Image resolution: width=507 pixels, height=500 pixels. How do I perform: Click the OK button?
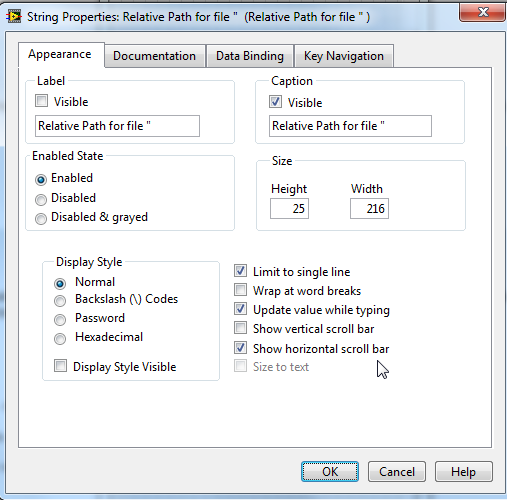click(330, 472)
